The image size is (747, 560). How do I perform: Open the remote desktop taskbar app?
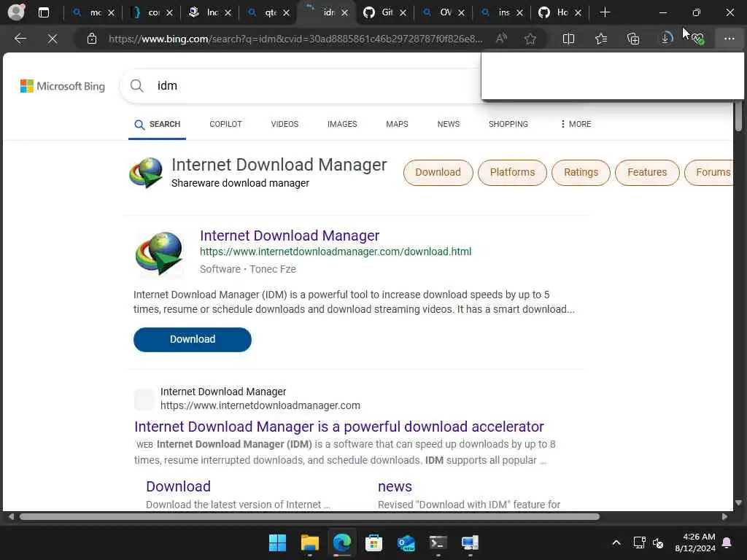tap(470, 542)
